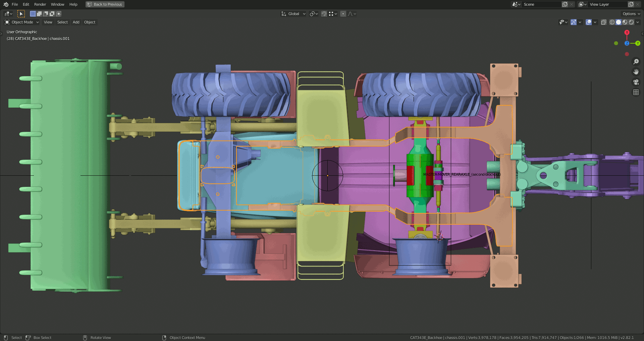Select the Select Box tool icon
Viewport: 644px width, 341px height.
coord(21,14)
